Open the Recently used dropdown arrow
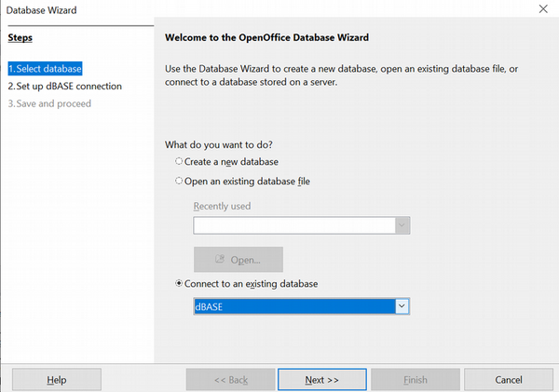 [402, 225]
